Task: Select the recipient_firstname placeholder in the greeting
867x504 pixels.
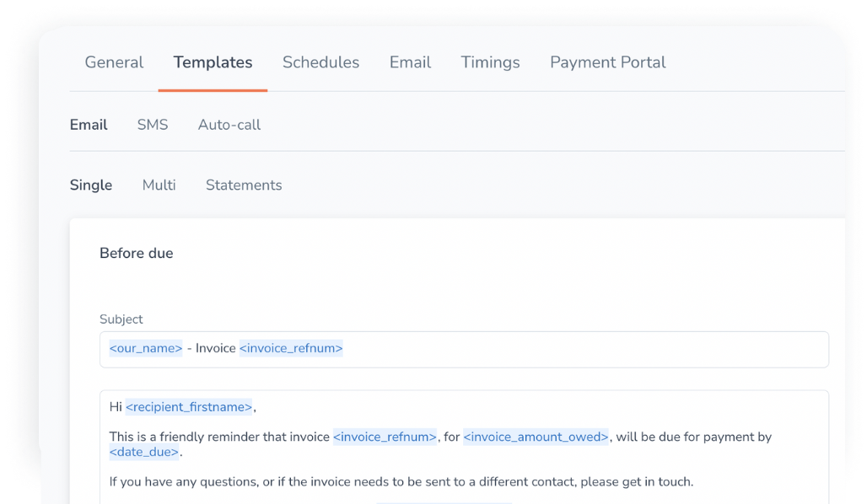Action: (x=190, y=406)
